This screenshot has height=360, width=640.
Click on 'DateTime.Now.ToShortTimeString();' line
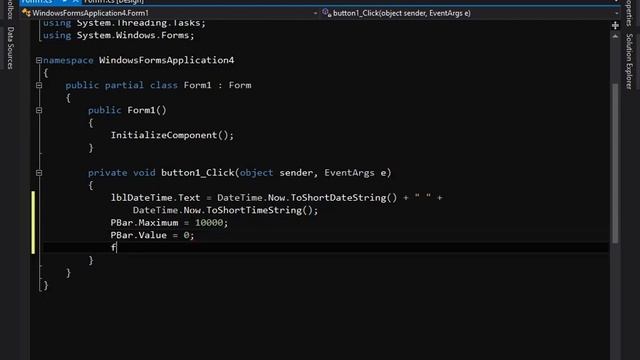[225, 211]
